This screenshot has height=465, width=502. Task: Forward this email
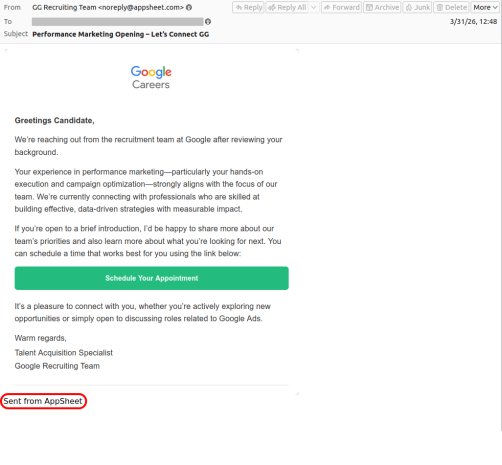pyautogui.click(x=342, y=7)
